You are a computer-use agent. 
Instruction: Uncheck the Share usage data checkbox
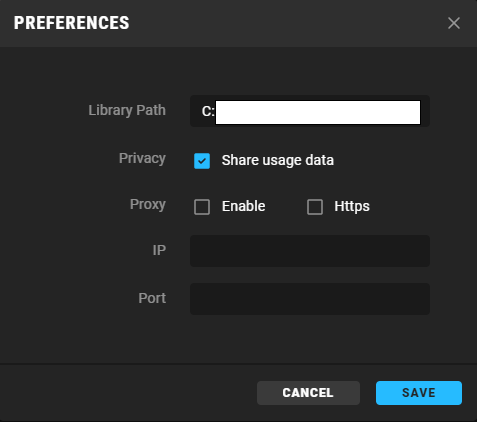pyautogui.click(x=202, y=161)
